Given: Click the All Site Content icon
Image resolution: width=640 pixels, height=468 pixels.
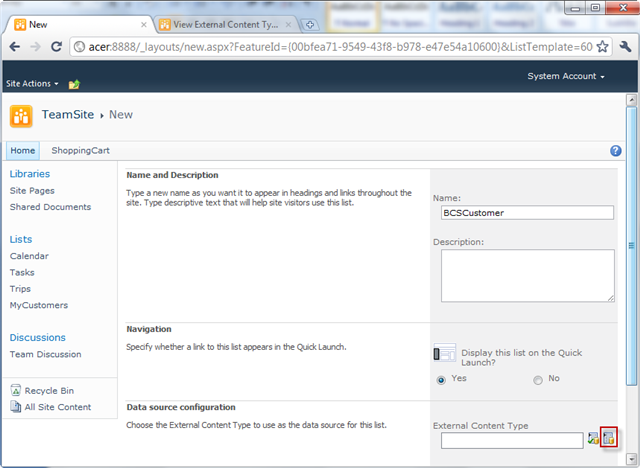Looking at the screenshot, I should (x=16, y=407).
